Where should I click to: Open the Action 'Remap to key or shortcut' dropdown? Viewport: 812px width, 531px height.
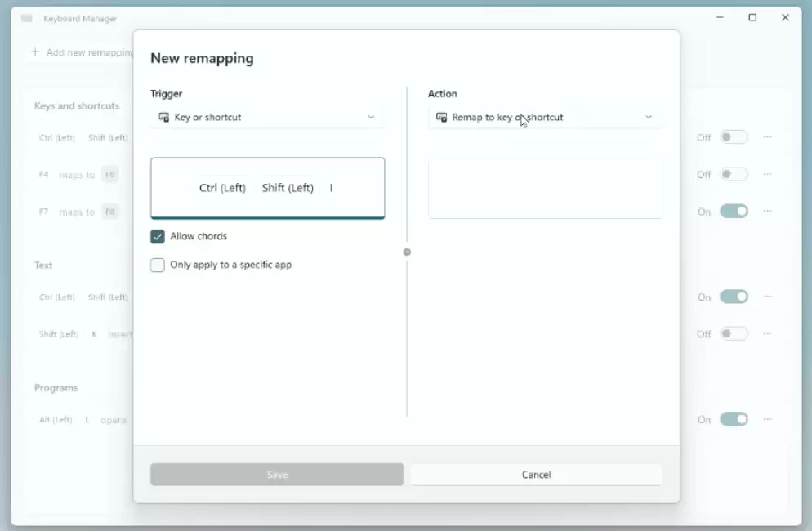pos(545,117)
